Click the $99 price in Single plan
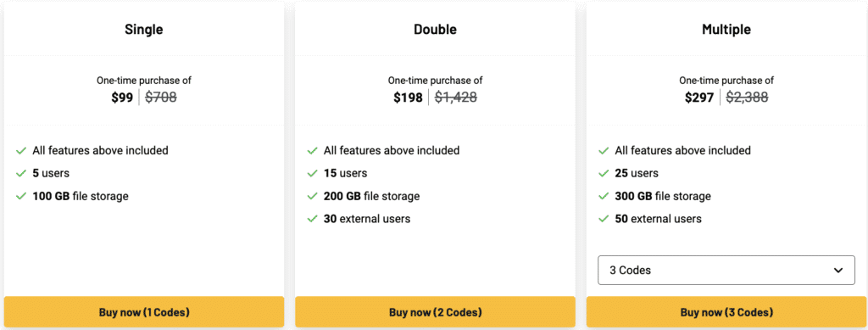 [x=122, y=98]
